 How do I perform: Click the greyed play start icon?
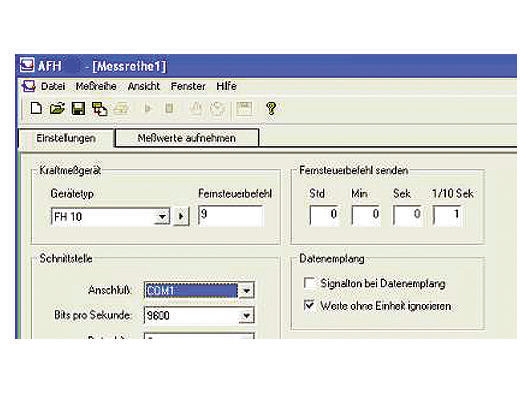coord(148,109)
